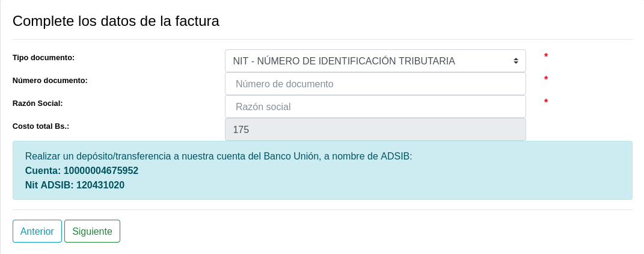Click the heading "Complete los datos de la factura"
644x254 pixels.
[116, 21]
